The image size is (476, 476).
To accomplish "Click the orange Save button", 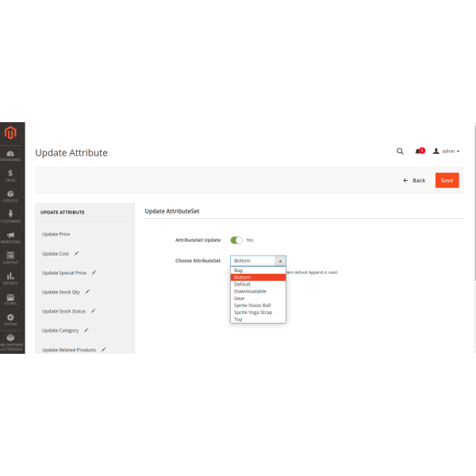I will pos(447,180).
